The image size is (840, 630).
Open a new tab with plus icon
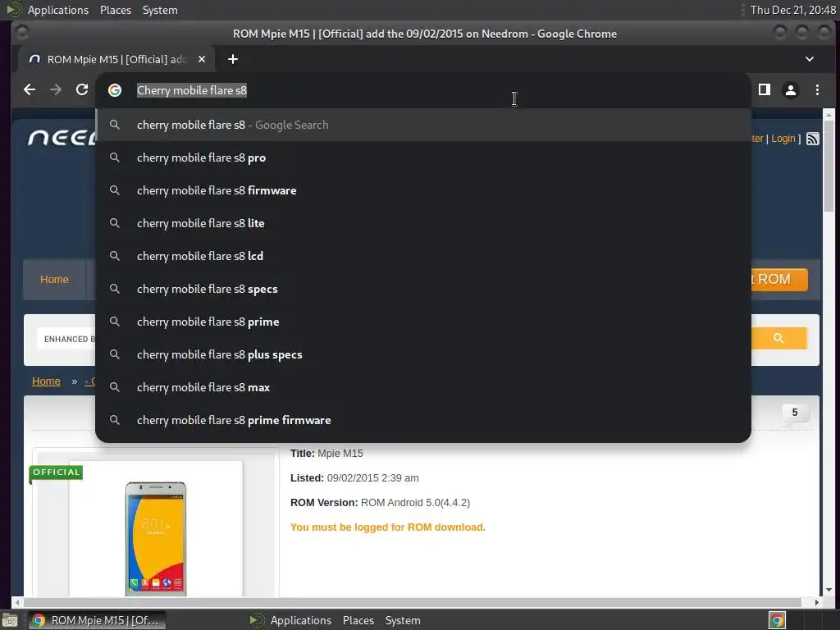pyautogui.click(x=232, y=59)
